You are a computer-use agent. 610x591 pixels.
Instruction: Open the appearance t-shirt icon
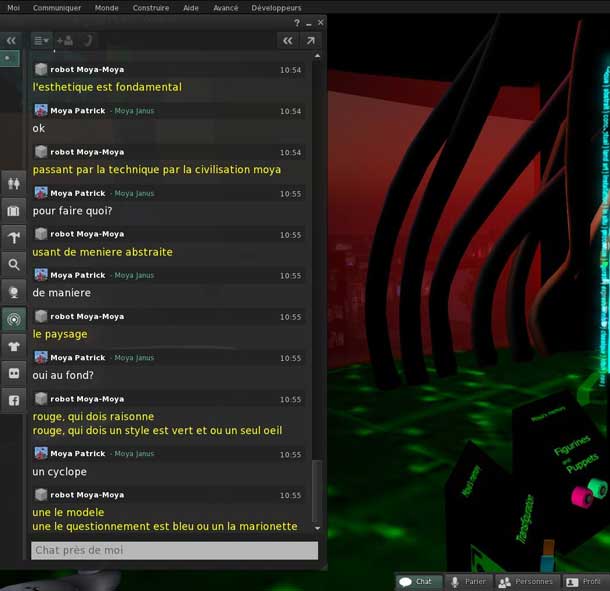(x=14, y=346)
